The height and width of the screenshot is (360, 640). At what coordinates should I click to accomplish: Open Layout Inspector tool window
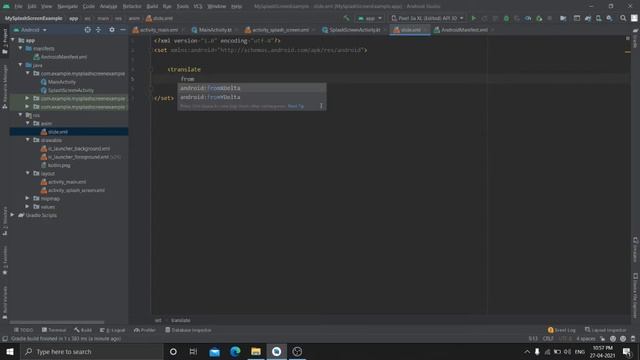(605, 330)
